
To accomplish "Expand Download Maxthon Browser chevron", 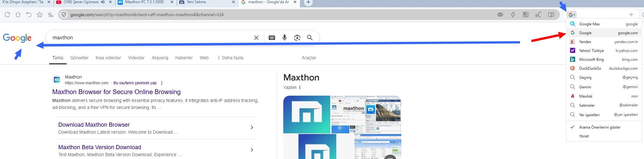I will [252, 127].
